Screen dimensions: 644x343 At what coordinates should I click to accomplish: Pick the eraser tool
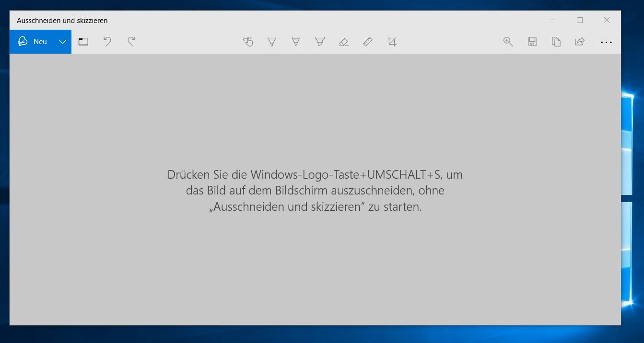[343, 42]
